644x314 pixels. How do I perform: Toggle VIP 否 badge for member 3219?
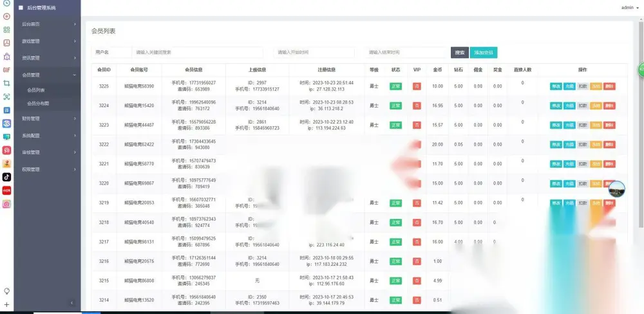click(x=417, y=203)
